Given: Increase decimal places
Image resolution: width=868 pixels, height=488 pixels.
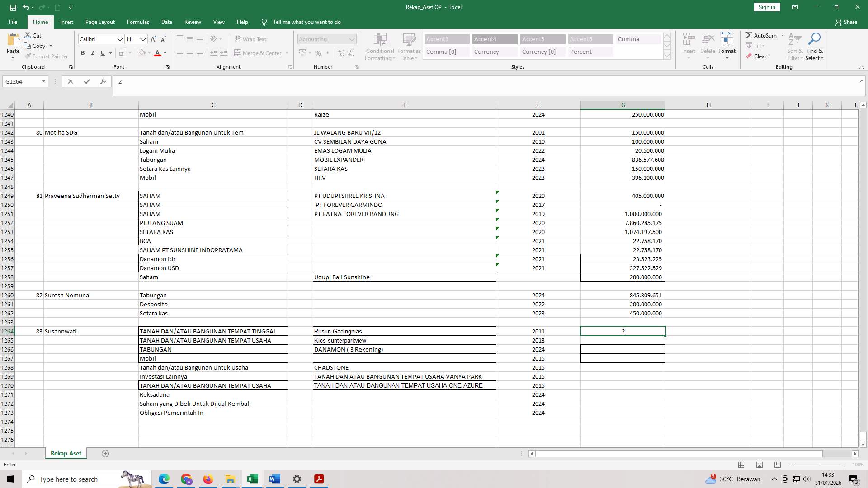Looking at the screenshot, I should 341,53.
